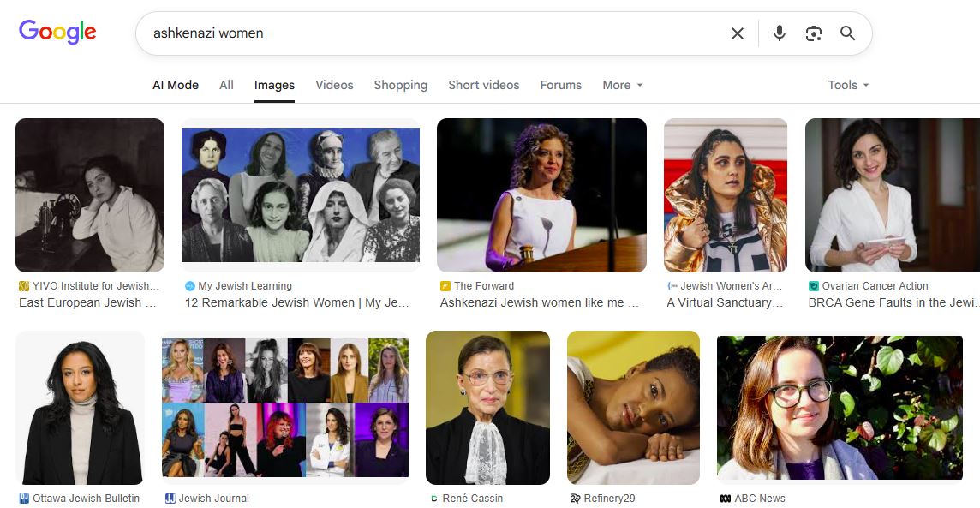Click 'Refinery29' source name
The height and width of the screenshot is (508, 980).
[609, 499]
